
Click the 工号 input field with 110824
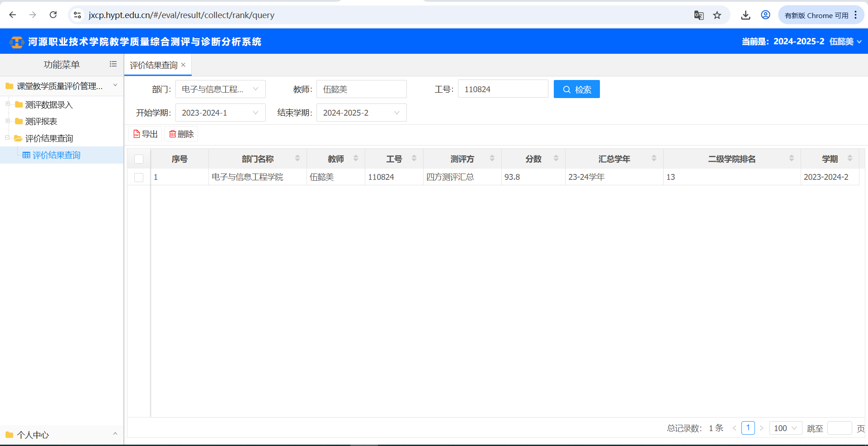[x=503, y=89]
